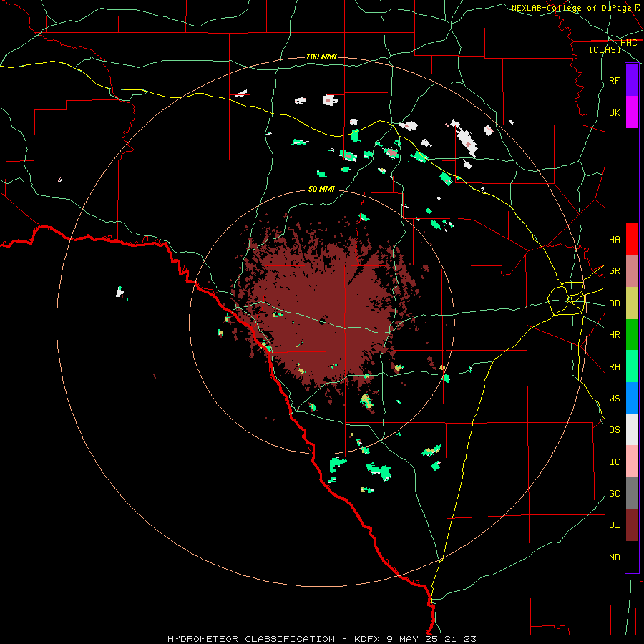The height and width of the screenshot is (644, 644).
Task: Click the GC gray legend color swatch
Action: point(632,493)
